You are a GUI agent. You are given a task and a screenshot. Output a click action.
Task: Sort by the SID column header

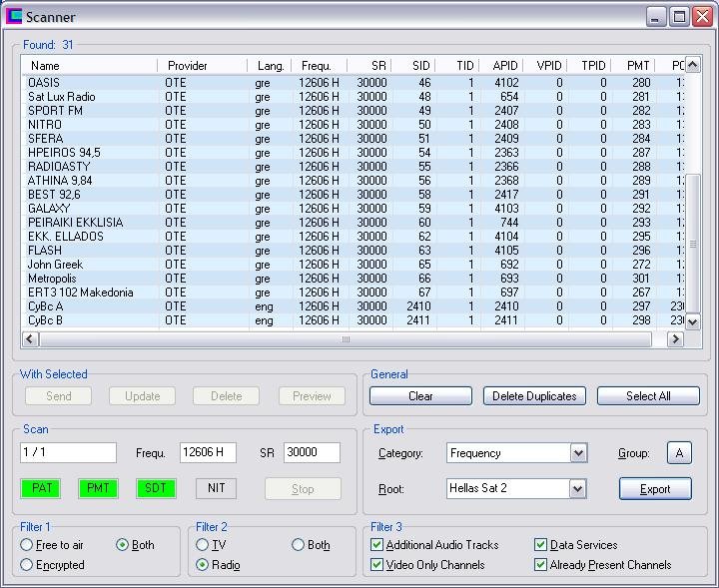(413, 66)
